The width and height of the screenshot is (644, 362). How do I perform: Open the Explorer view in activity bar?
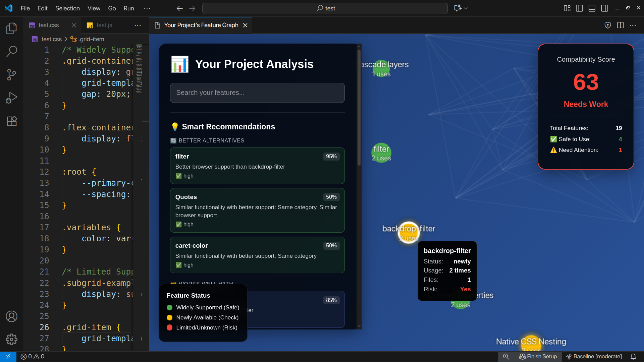coord(11,28)
